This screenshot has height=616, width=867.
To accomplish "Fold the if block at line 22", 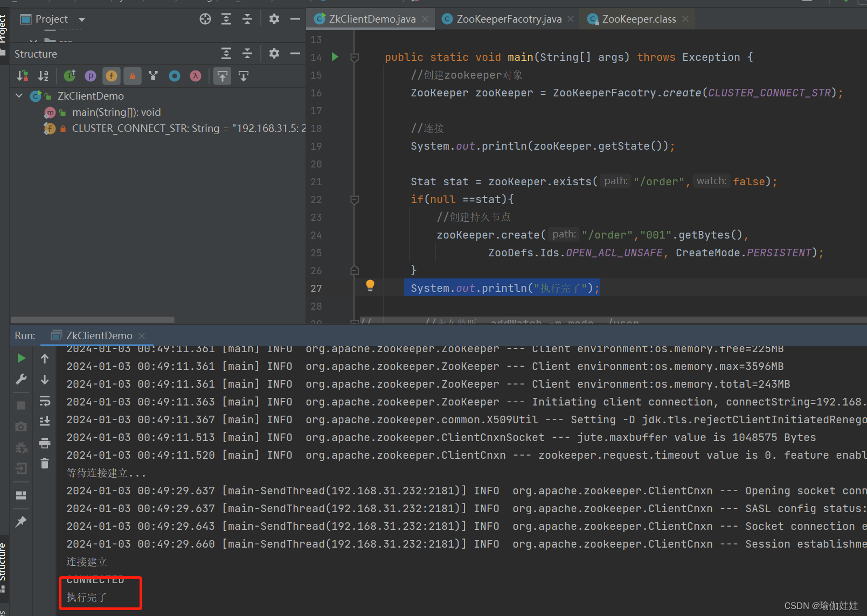I will tap(355, 199).
